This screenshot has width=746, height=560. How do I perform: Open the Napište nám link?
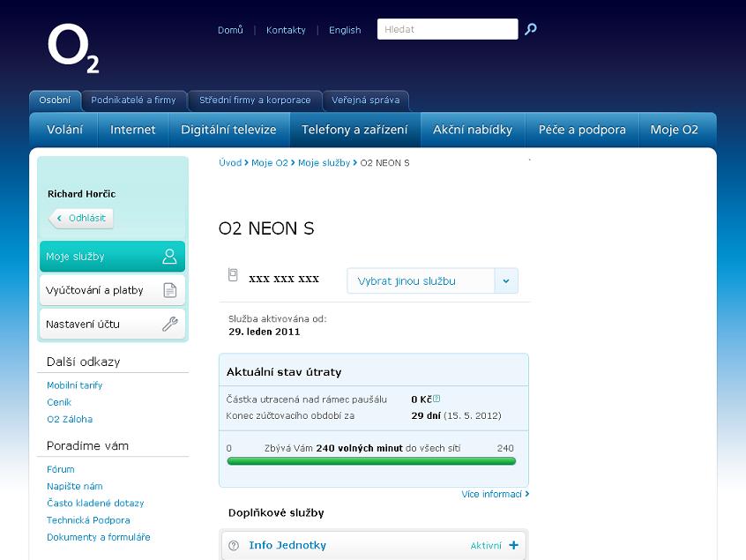(x=75, y=486)
